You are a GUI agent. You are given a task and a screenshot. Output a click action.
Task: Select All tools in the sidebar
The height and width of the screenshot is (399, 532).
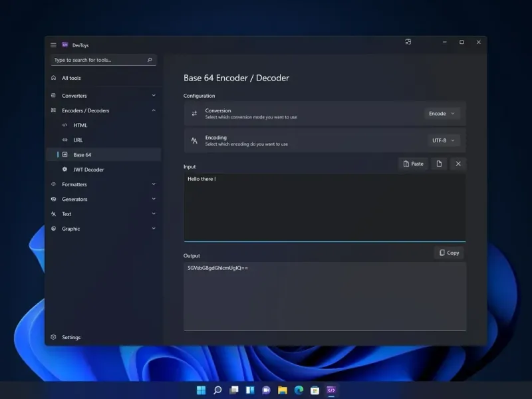click(103, 78)
